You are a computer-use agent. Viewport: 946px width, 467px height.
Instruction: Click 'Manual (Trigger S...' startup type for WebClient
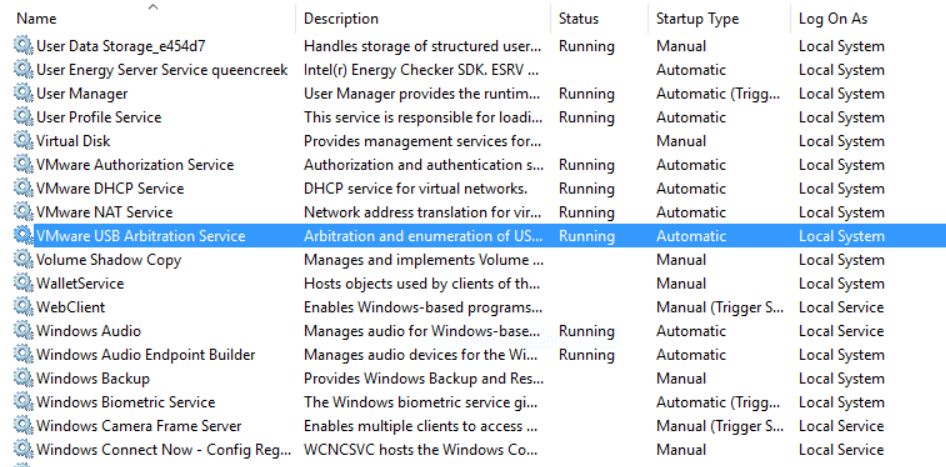pyautogui.click(x=720, y=307)
